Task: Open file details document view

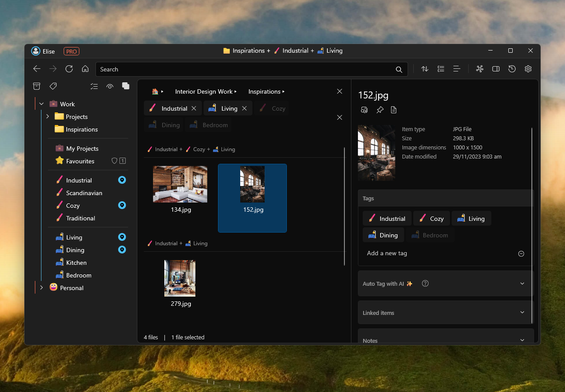Action: click(394, 110)
